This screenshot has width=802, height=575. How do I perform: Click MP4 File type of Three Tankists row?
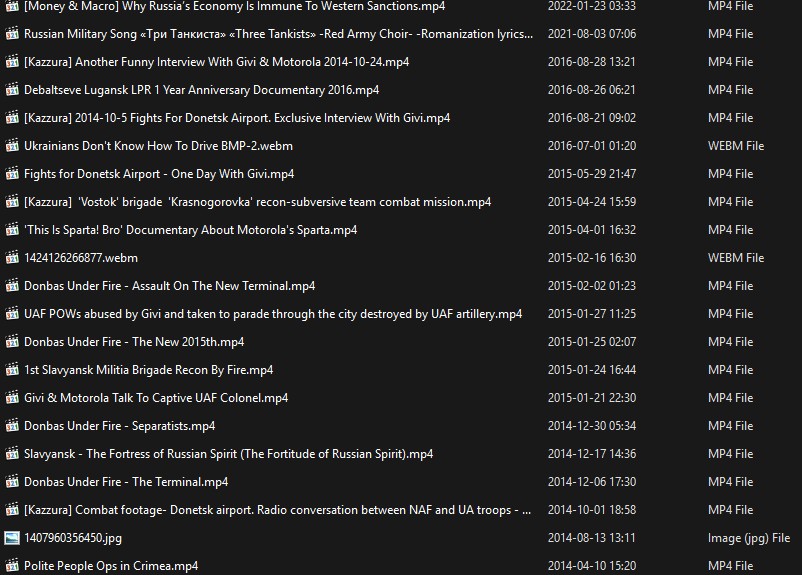[730, 34]
